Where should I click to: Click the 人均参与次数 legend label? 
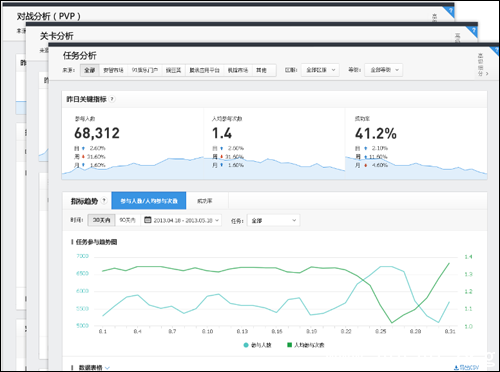309,345
